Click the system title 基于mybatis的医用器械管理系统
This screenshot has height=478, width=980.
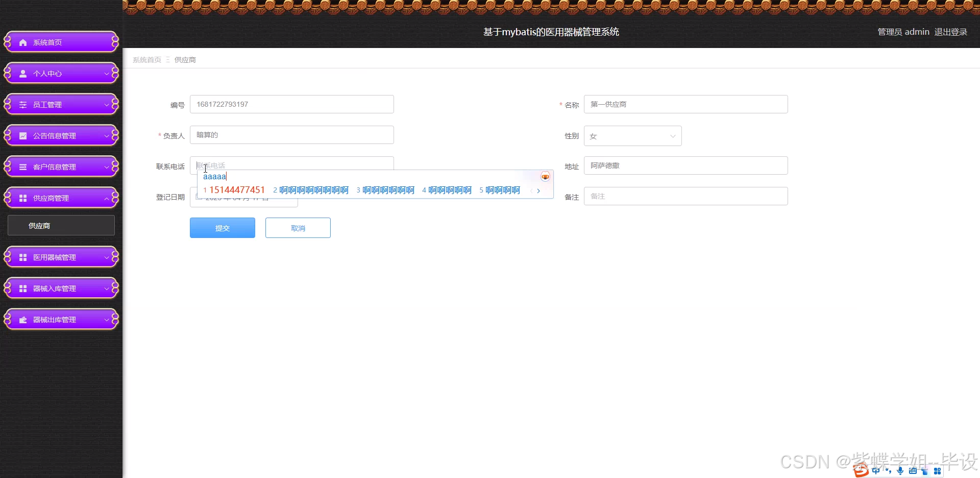point(551,32)
